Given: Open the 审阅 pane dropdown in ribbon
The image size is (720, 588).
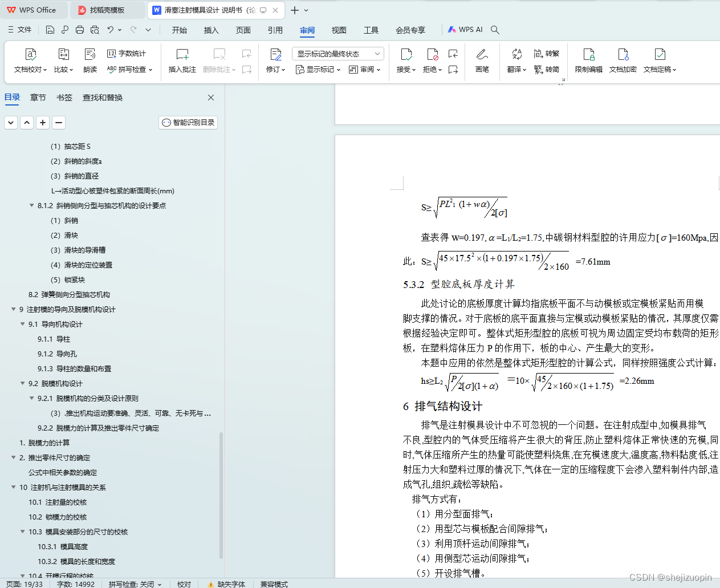Looking at the screenshot, I should [364, 70].
